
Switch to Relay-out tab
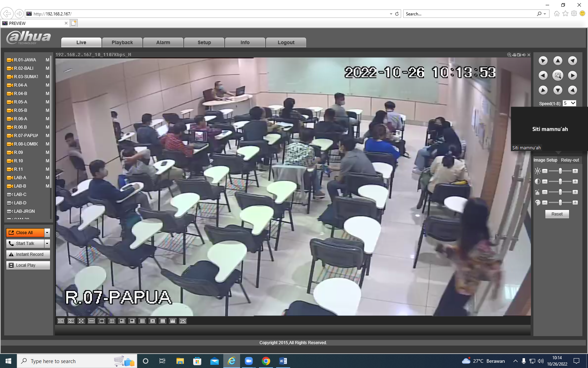tap(570, 160)
